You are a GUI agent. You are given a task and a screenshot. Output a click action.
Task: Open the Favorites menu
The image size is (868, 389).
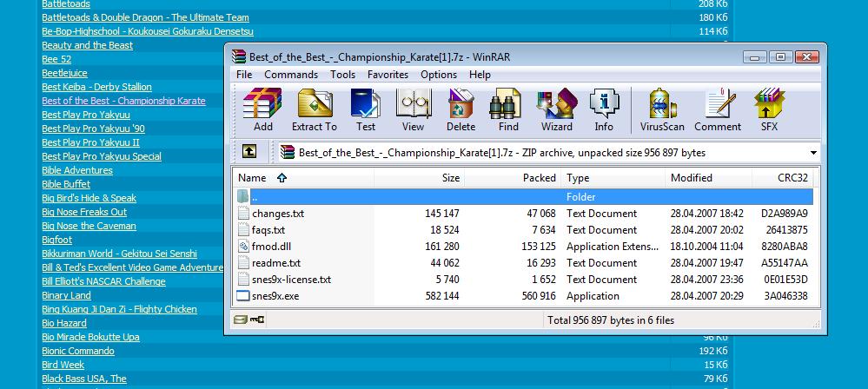click(388, 75)
